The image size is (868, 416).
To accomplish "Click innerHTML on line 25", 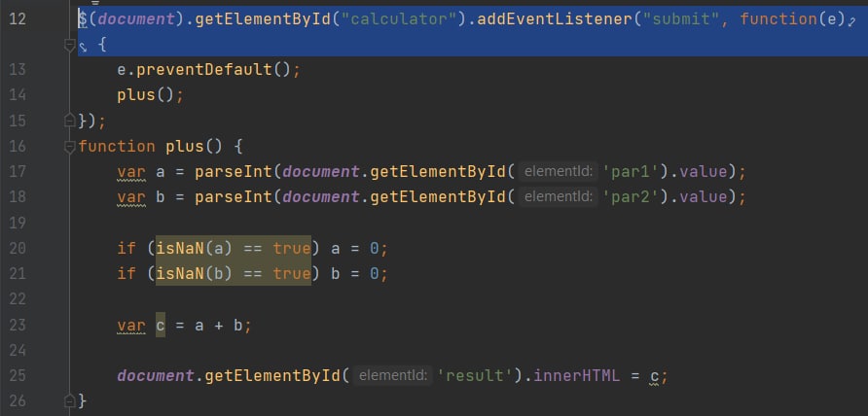I will (576, 376).
